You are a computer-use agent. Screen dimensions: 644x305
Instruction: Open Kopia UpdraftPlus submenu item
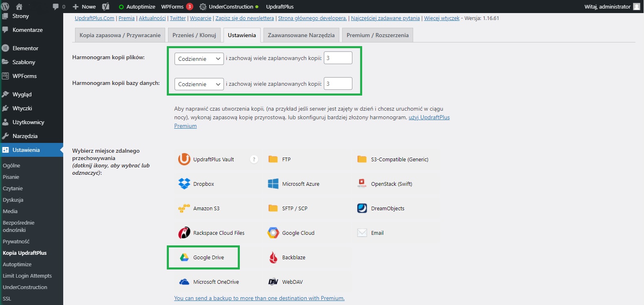25,253
